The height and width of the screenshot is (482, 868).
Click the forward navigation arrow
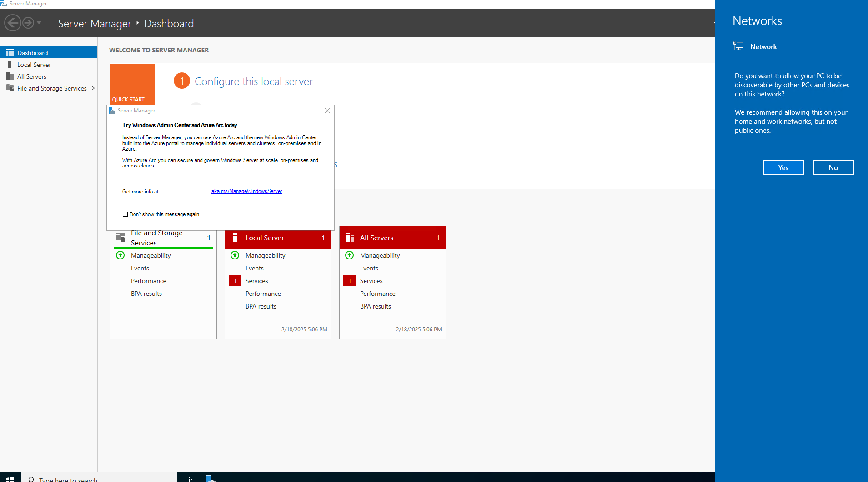28,23
